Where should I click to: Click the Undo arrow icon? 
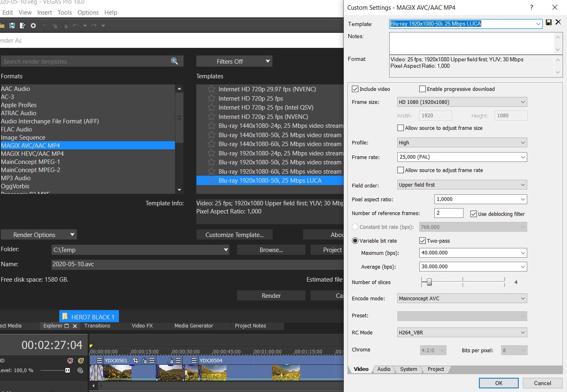[x=75, y=26]
